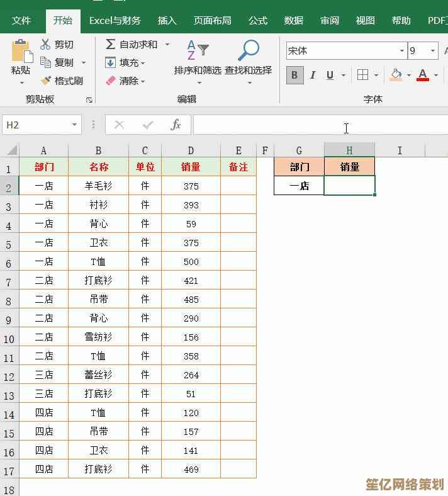Expand the font name 宋体 dropdown
This screenshot has height=496, width=448.
point(402,51)
